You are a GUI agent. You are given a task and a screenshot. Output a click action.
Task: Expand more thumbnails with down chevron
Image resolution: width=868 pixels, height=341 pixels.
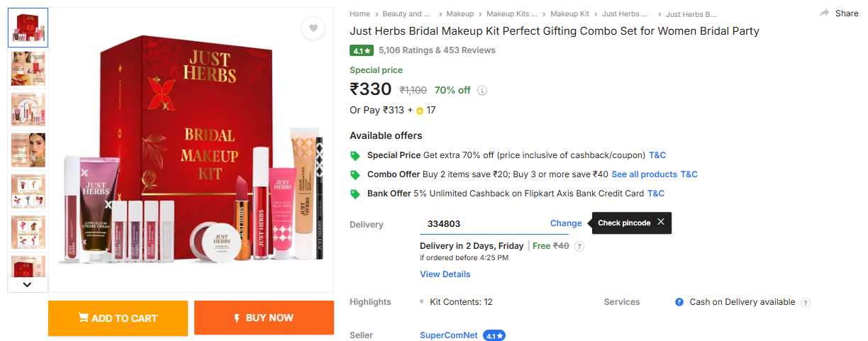(x=28, y=284)
